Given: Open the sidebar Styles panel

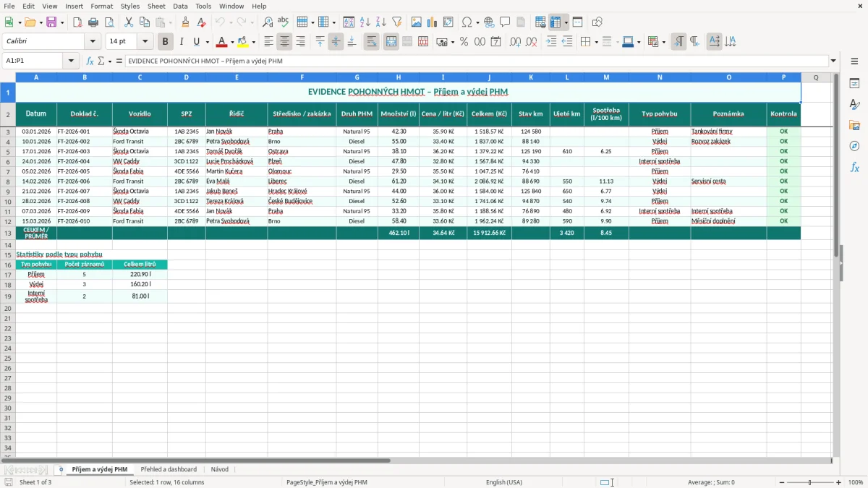Looking at the screenshot, I should point(854,104).
